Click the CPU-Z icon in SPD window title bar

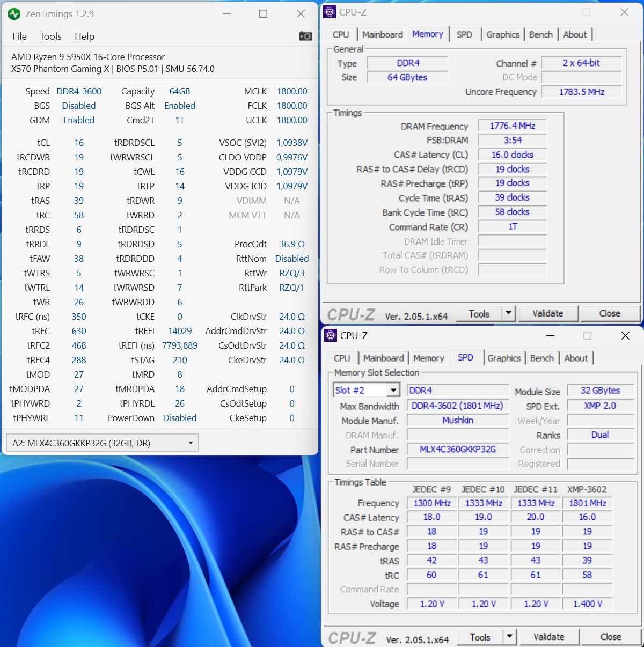(x=331, y=335)
